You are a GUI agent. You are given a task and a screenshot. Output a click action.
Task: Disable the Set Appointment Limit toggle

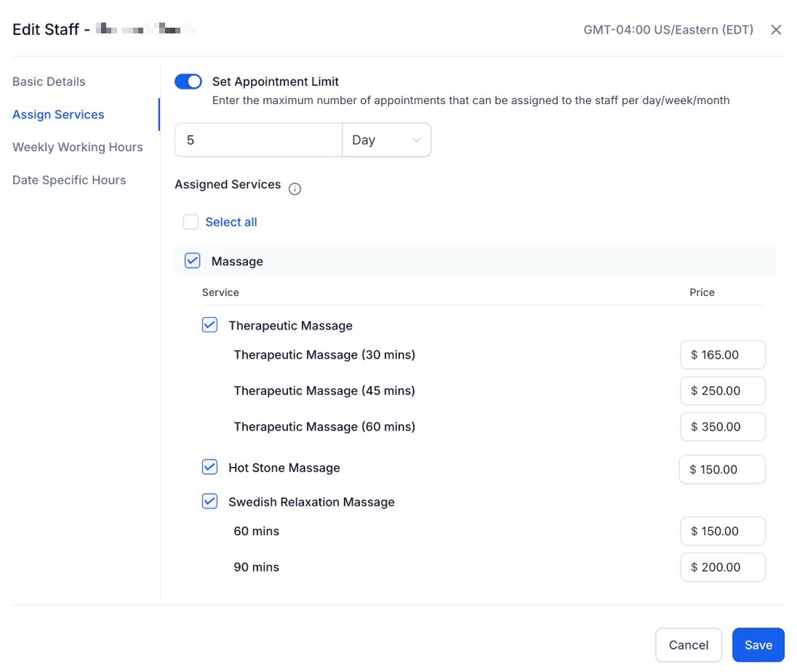point(188,81)
